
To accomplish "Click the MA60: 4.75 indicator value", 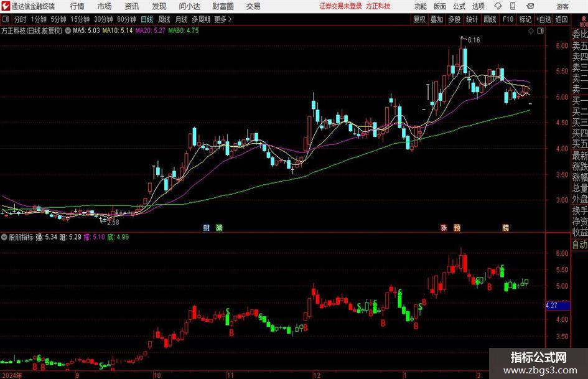I will point(184,30).
